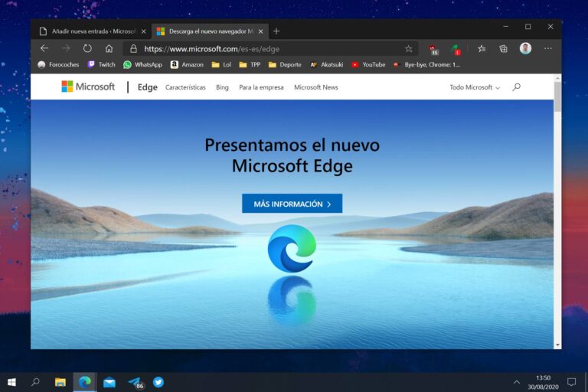Open a new tab with plus button

pyautogui.click(x=276, y=31)
